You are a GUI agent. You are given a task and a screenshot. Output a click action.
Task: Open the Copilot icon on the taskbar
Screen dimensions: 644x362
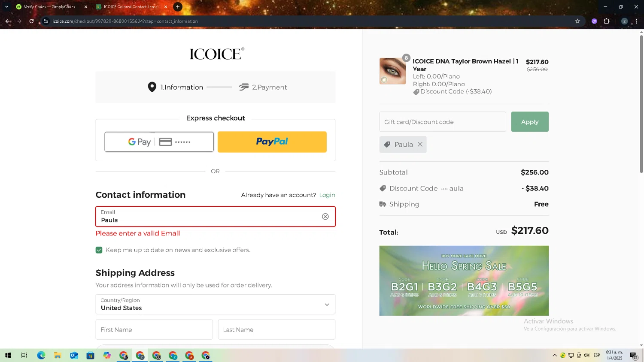(x=107, y=356)
